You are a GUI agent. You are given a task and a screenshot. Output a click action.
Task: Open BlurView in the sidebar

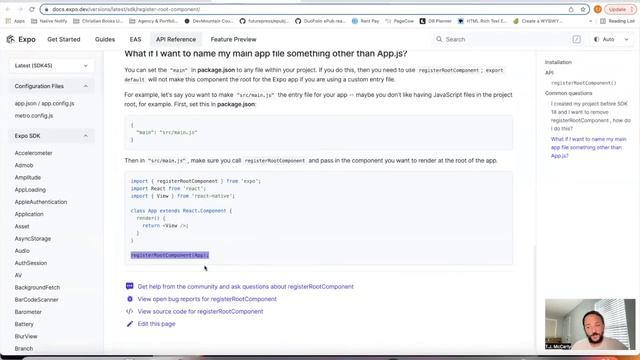26,336
